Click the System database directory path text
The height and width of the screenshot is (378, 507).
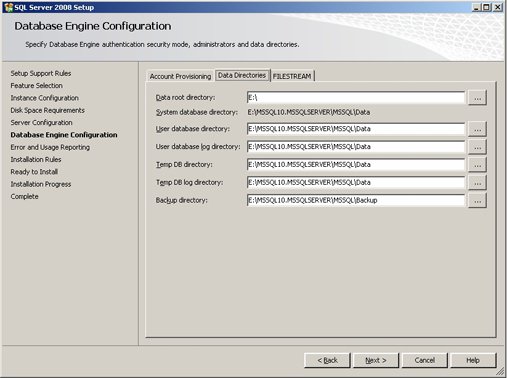coord(309,112)
